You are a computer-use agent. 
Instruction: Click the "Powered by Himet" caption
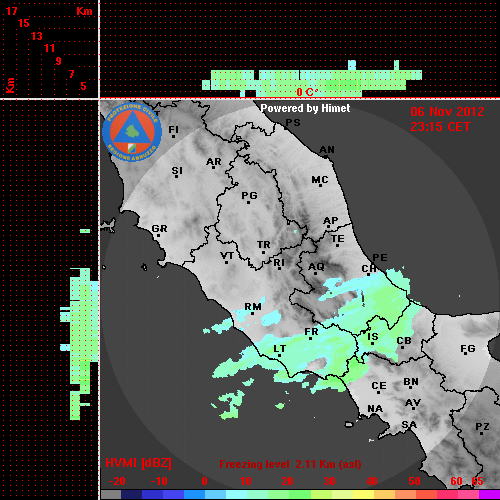[x=305, y=108]
